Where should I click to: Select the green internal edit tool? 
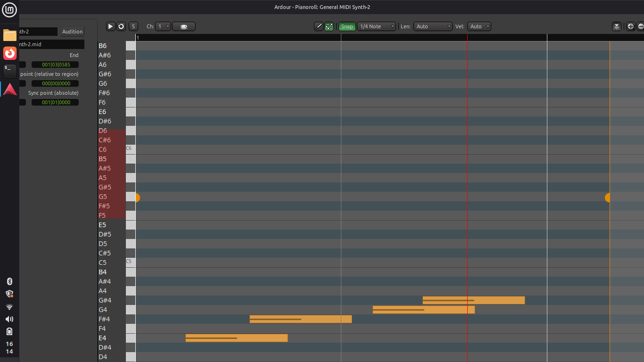(x=329, y=26)
